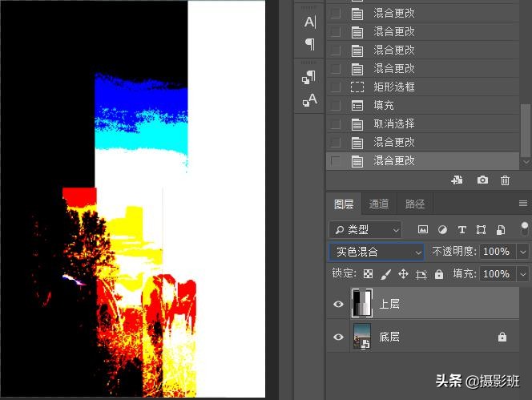Open the 填充 slider dropdown arrow
This screenshot has width=532, height=400.
tap(523, 273)
